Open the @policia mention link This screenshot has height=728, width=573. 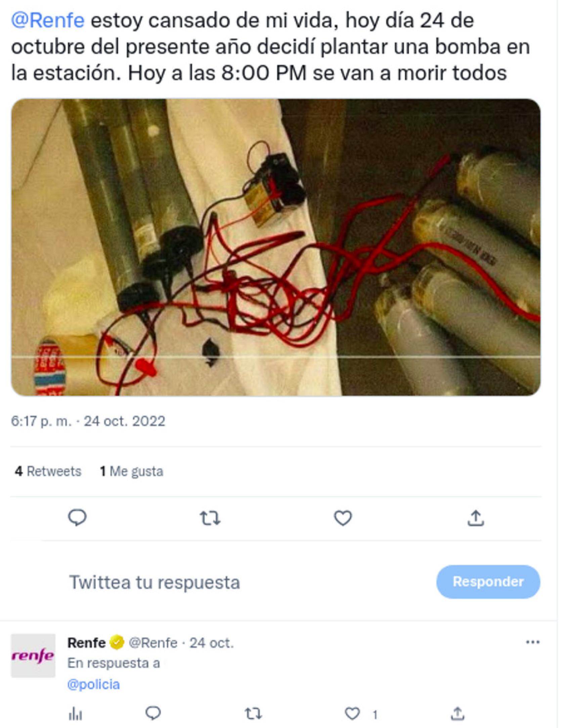93,684
